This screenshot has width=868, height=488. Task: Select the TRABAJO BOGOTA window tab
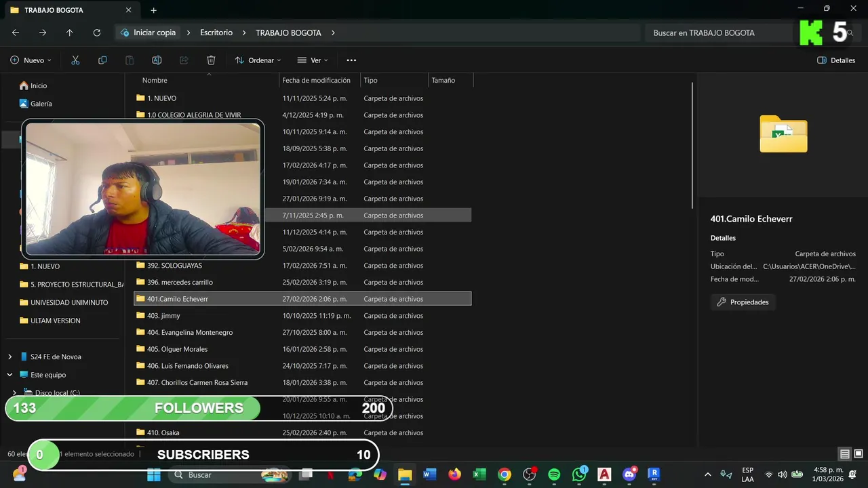click(71, 10)
